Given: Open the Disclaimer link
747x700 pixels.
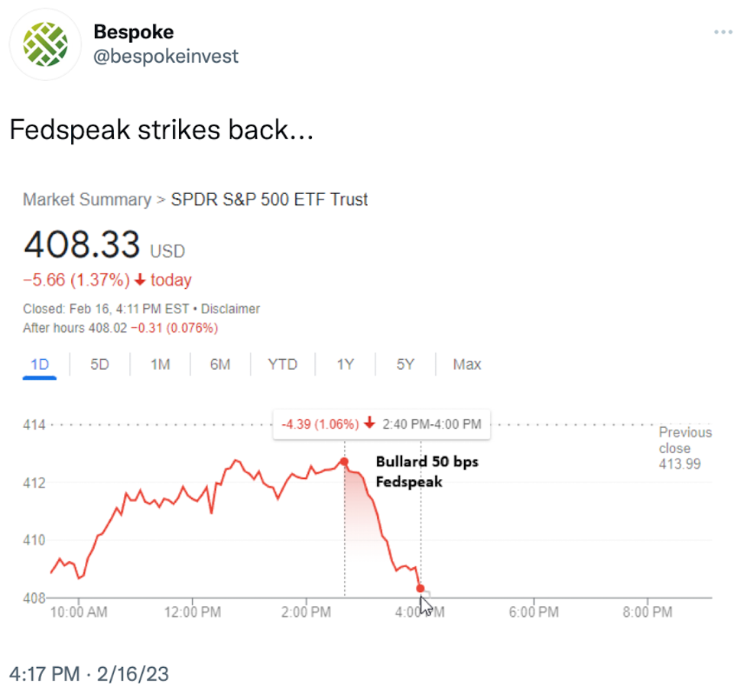Looking at the screenshot, I should click(232, 309).
